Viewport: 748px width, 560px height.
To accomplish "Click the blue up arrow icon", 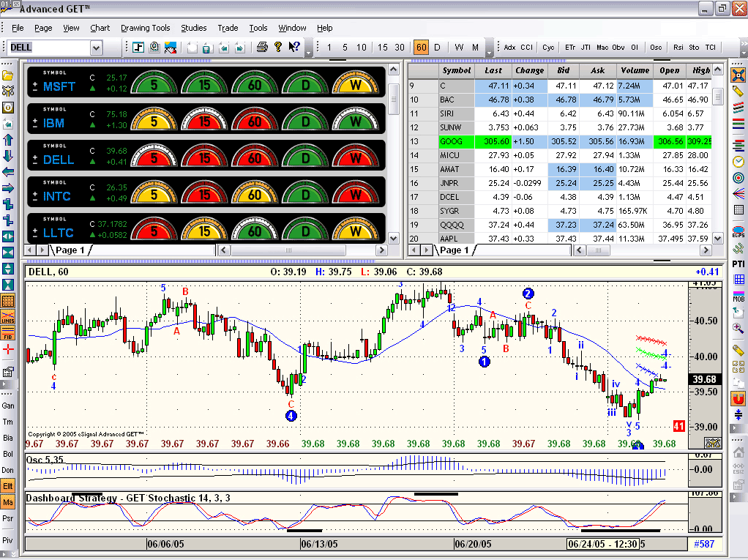I will (x=8, y=139).
